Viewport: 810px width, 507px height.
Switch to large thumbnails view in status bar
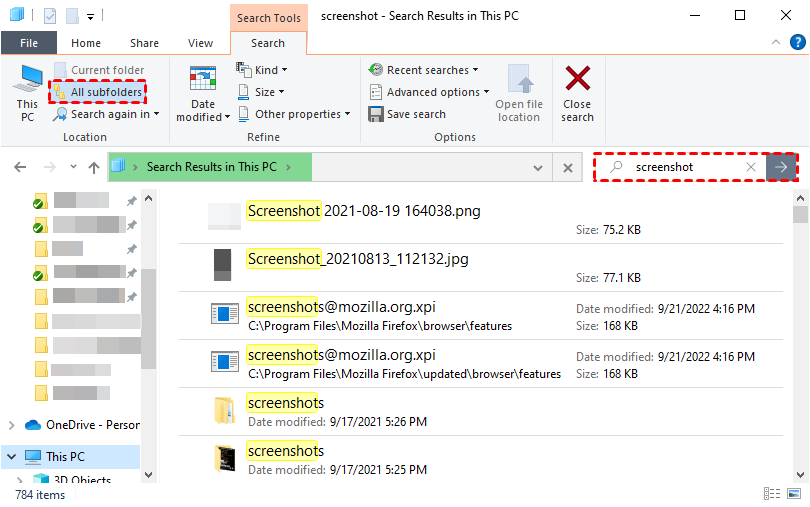coord(793,494)
